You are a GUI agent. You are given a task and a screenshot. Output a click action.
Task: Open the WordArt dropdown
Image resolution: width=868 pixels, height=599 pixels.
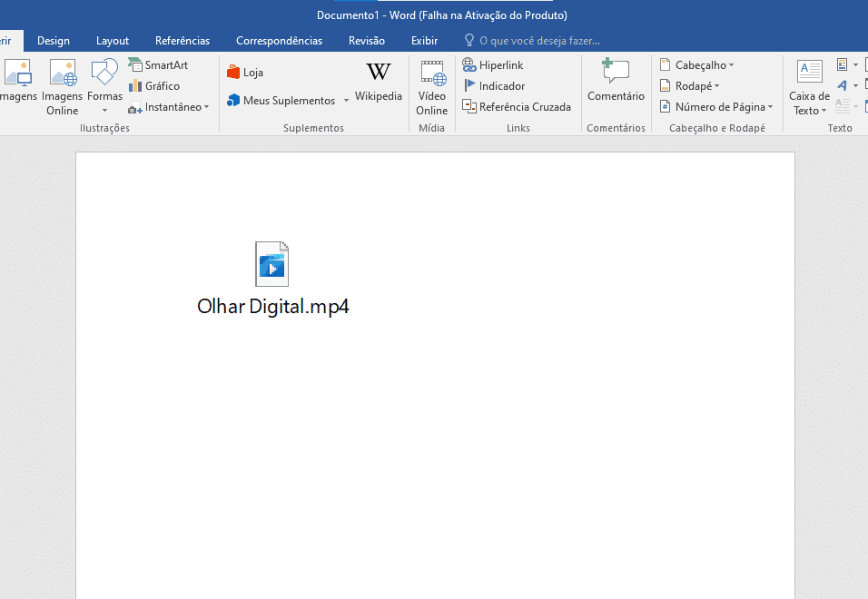pos(847,85)
